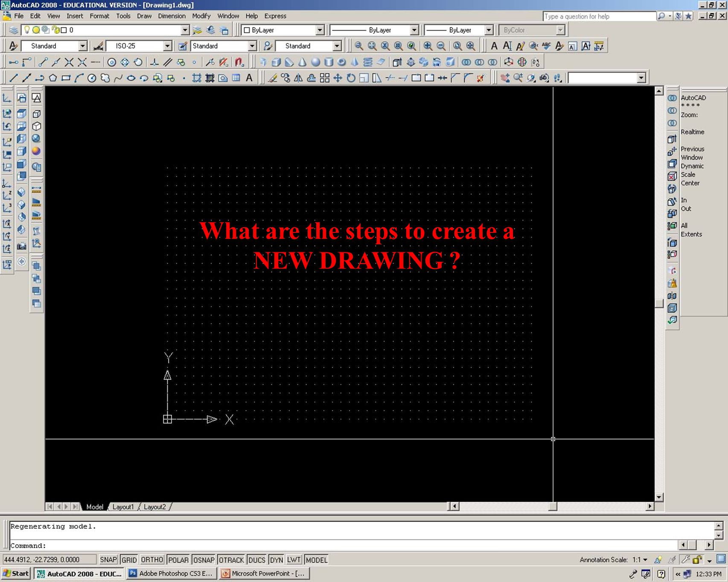Click Previous in the Zoom screen menu
This screenshot has height=582, width=728.
coord(693,149)
